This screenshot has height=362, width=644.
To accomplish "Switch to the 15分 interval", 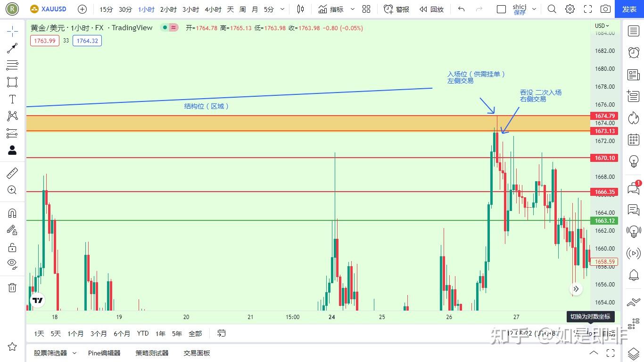I will click(x=106, y=9).
